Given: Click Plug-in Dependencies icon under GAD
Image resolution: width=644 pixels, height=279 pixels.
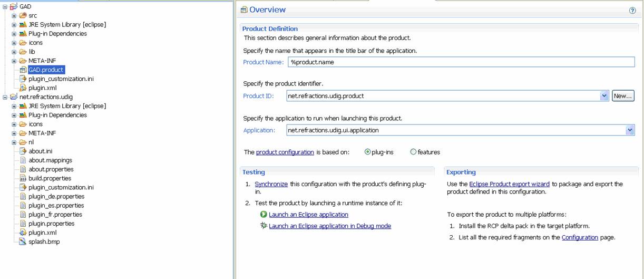Looking at the screenshot, I should (x=23, y=33).
